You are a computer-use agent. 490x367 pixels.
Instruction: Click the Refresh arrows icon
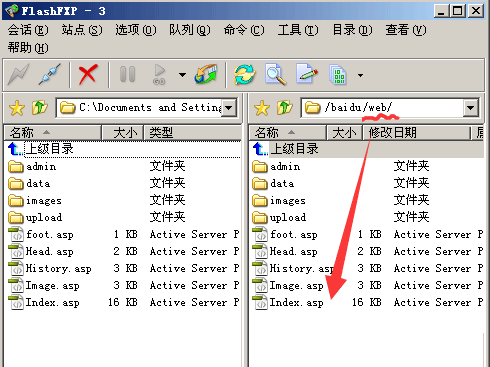(245, 74)
